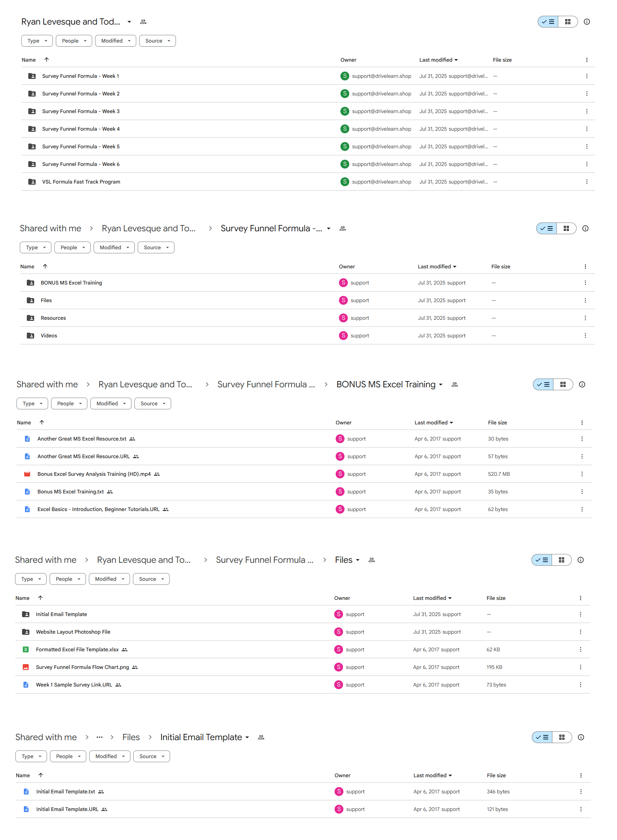617x840 pixels.
Task: Toggle Name sort direction arrow in Survey Funnel list
Action: click(x=45, y=266)
